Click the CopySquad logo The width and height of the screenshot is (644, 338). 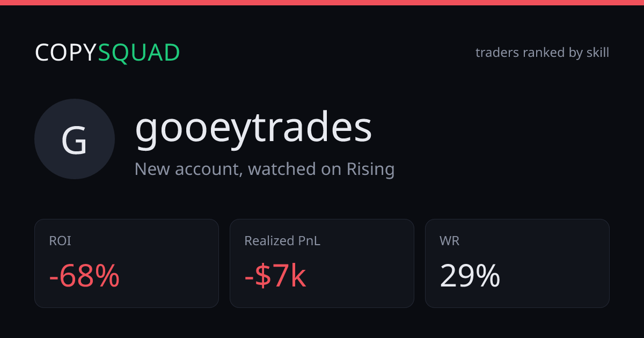107,53
